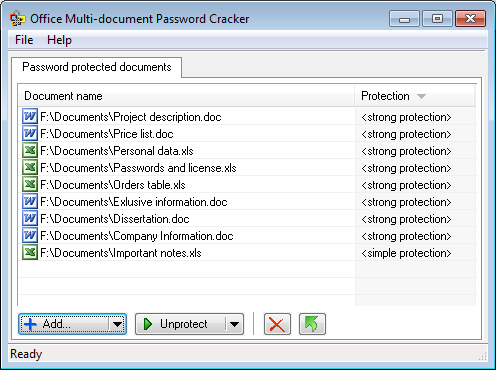The image size is (496, 370).
Task: Click the red X remove document icon
Action: click(277, 324)
